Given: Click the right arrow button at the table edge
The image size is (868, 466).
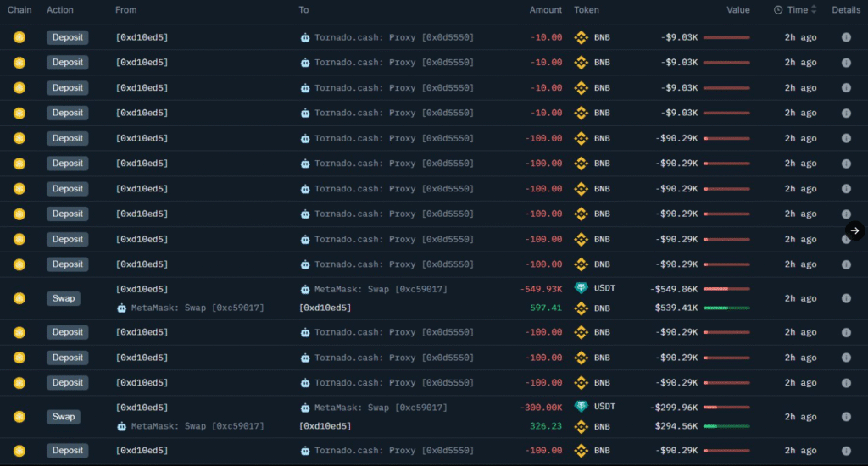Looking at the screenshot, I should 854,230.
